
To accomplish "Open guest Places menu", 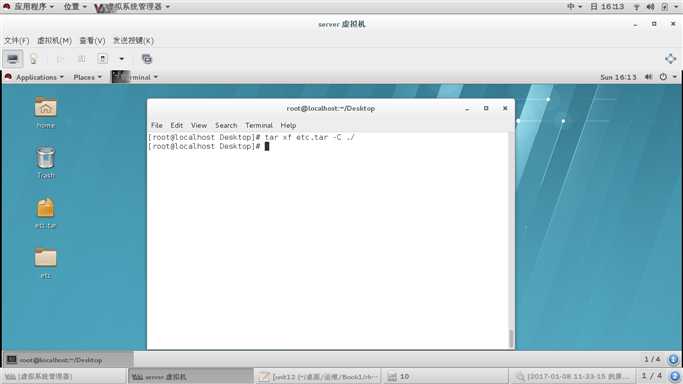I will click(x=87, y=77).
